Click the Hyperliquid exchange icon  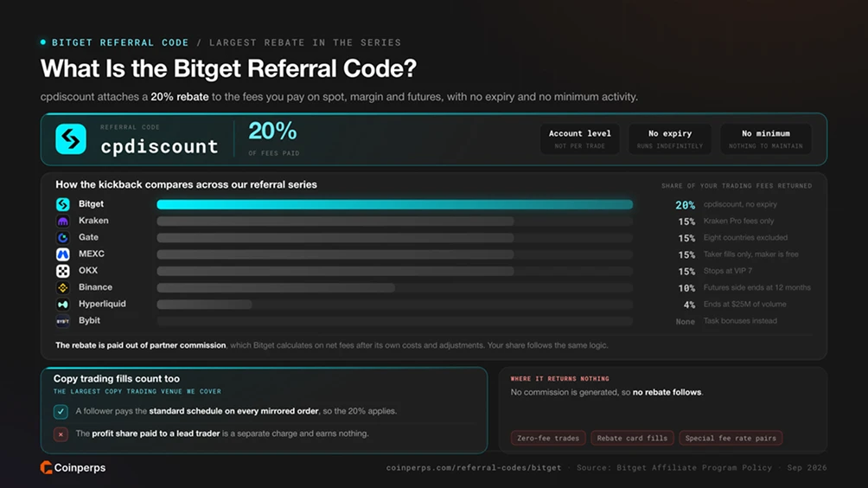click(63, 304)
